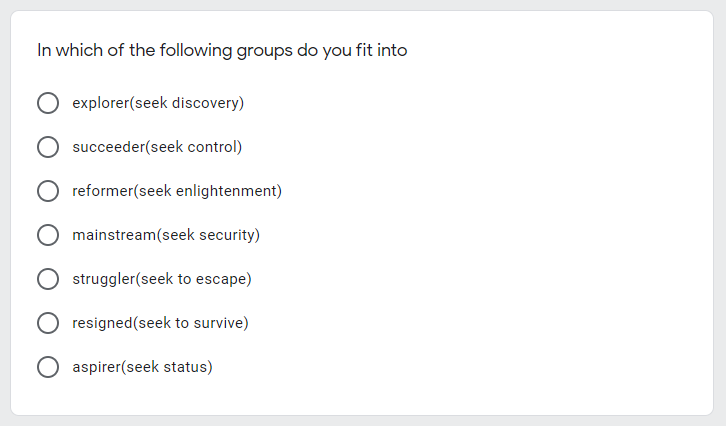This screenshot has height=426, width=726.
Task: Click the question title about fitting into groups
Action: (x=222, y=50)
